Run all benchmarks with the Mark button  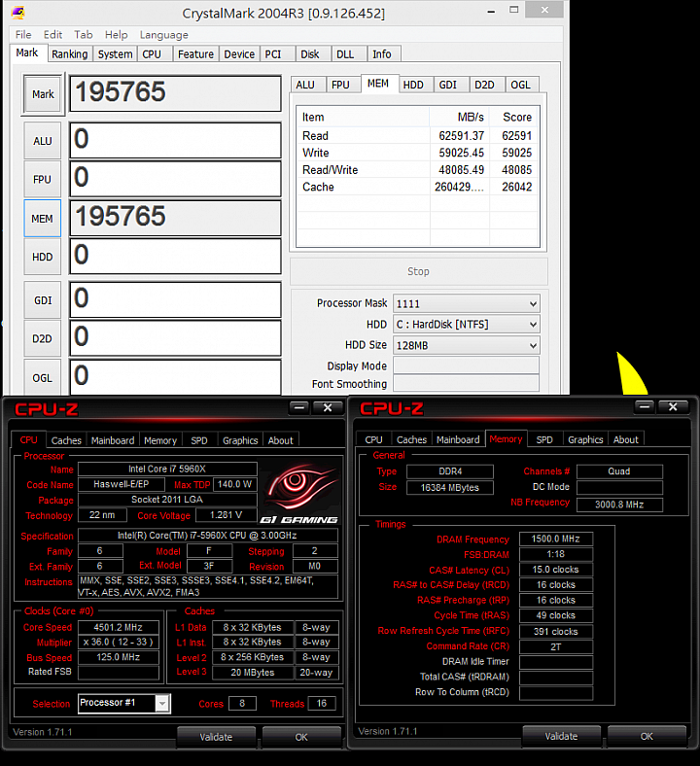pyautogui.click(x=43, y=94)
